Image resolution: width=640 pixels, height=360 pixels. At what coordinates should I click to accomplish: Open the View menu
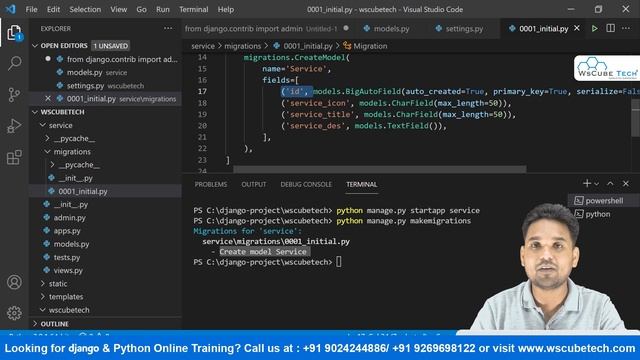click(x=118, y=9)
